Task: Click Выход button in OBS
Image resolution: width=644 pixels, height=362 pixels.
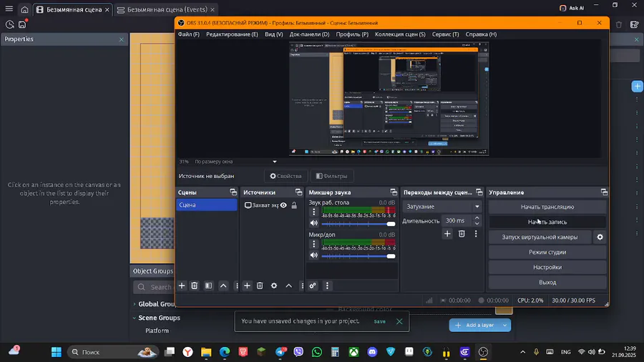Action: click(x=547, y=283)
